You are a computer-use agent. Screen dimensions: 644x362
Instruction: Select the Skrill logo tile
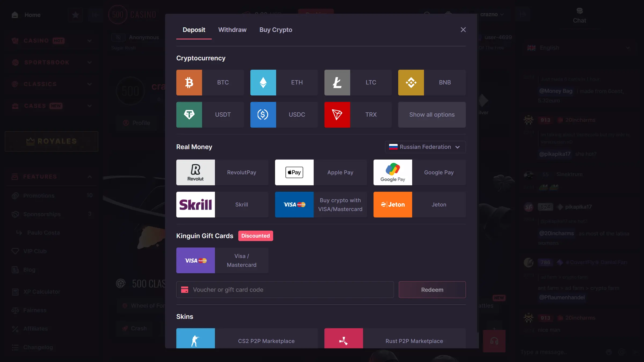coord(196,205)
